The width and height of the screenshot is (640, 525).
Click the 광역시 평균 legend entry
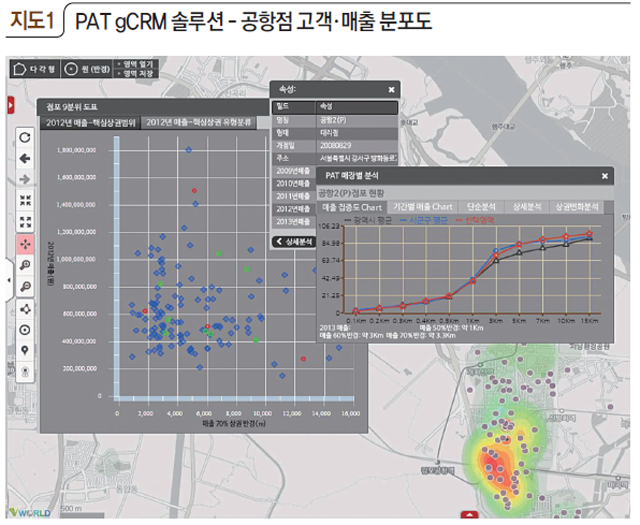click(x=369, y=220)
